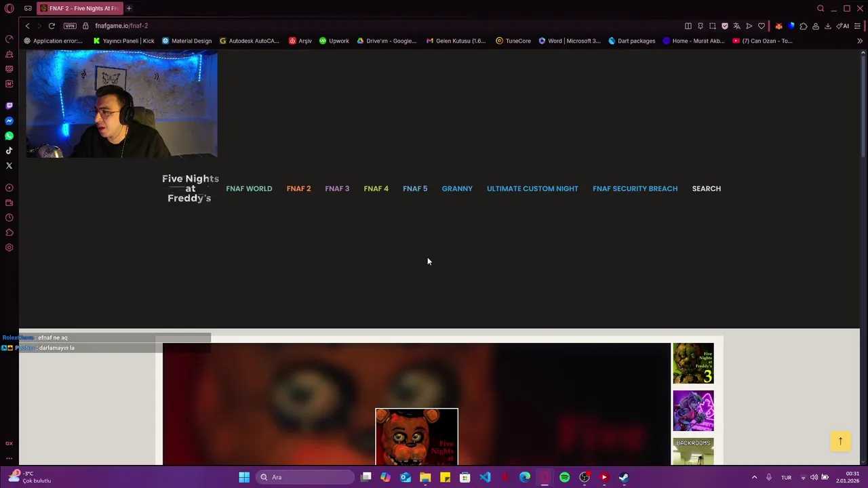
Task: Click SEARCH in site navigation
Action: [x=707, y=188]
